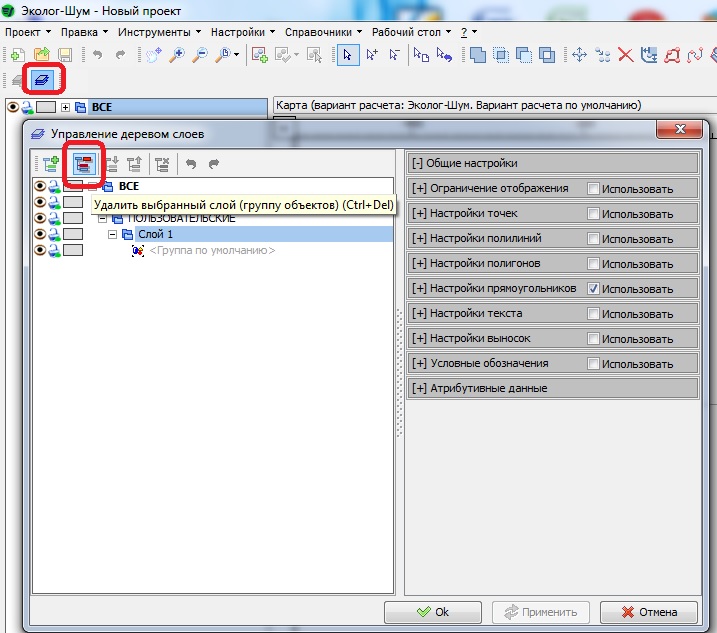The width and height of the screenshot is (717, 633).
Task: Enable Использовать for Настройки текста
Action: [594, 313]
